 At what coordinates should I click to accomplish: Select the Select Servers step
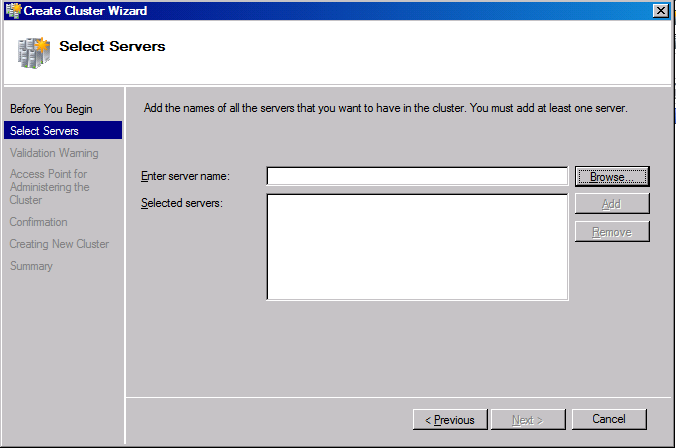tap(63, 130)
